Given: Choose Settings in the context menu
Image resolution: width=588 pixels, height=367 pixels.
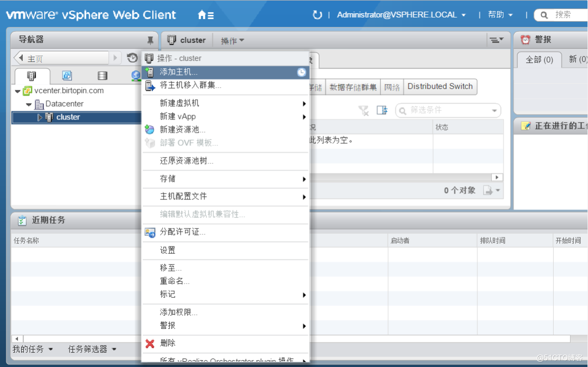Looking at the screenshot, I should point(226,250).
